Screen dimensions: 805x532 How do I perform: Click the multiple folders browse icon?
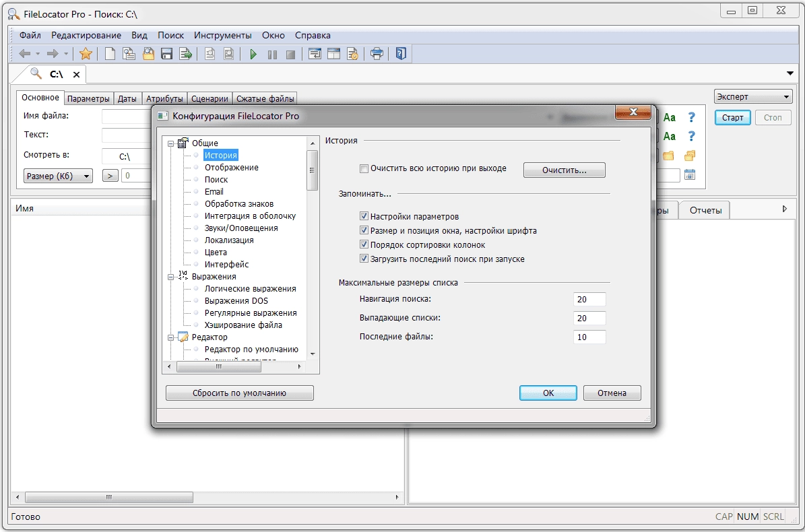point(690,156)
